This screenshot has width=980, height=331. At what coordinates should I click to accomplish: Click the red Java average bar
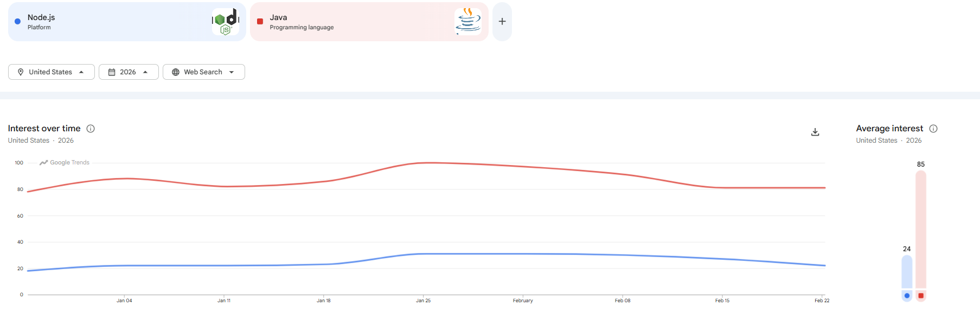tap(921, 230)
